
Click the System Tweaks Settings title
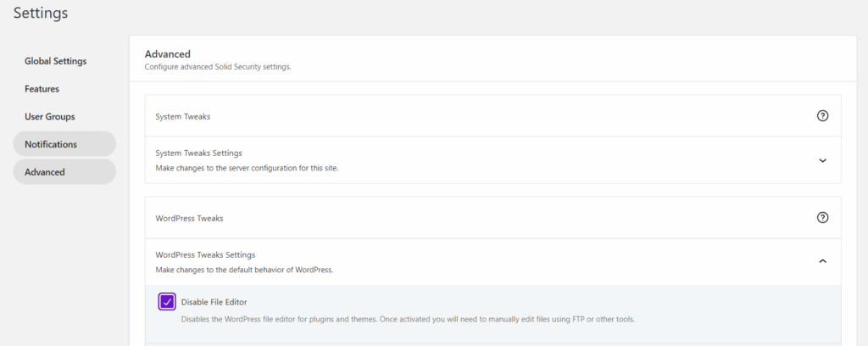click(x=198, y=153)
